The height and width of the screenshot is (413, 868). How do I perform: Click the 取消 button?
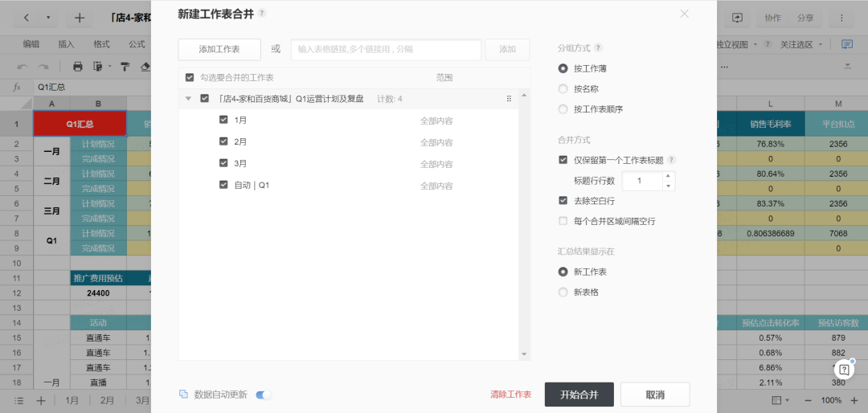[655, 395]
